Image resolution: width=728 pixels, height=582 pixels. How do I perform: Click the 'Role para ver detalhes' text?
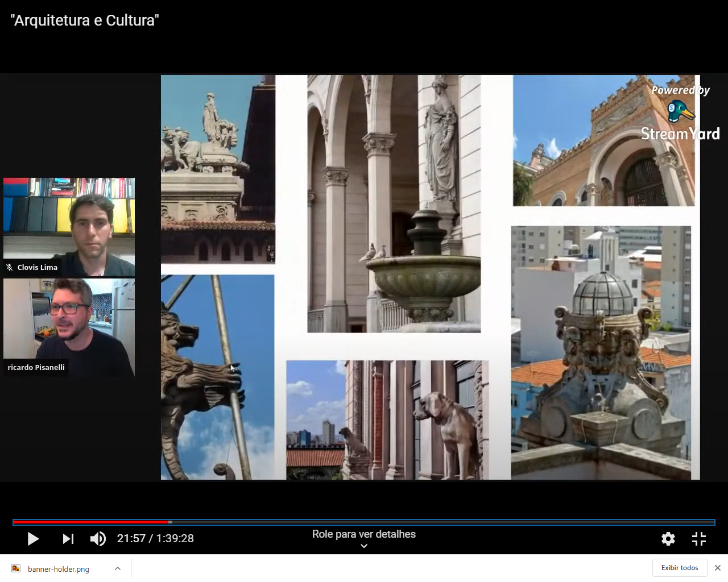point(364,534)
